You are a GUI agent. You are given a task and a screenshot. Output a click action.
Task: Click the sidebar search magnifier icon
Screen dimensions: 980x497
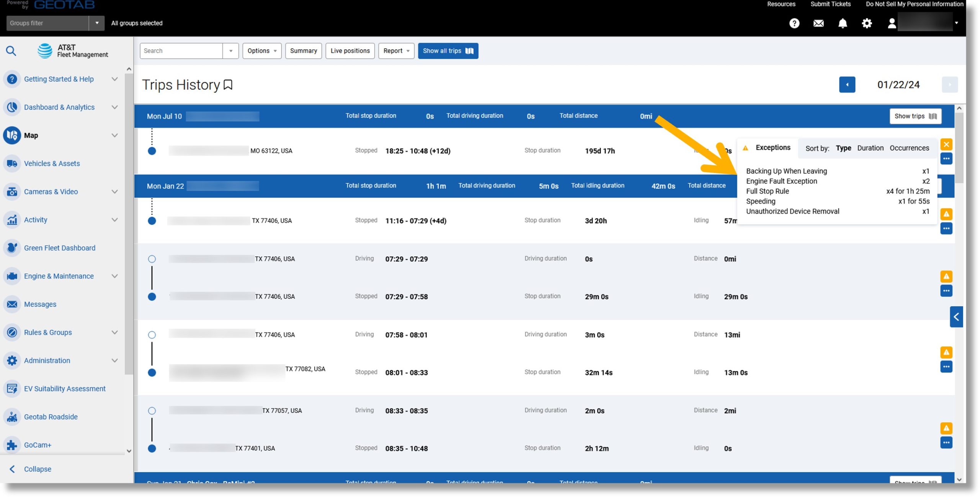tap(11, 51)
